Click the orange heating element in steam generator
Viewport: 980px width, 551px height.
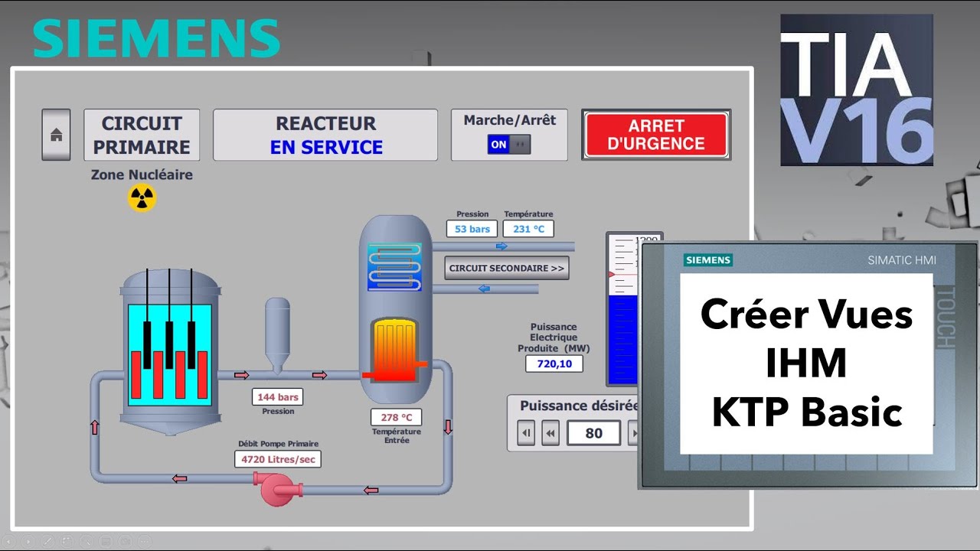(x=395, y=350)
